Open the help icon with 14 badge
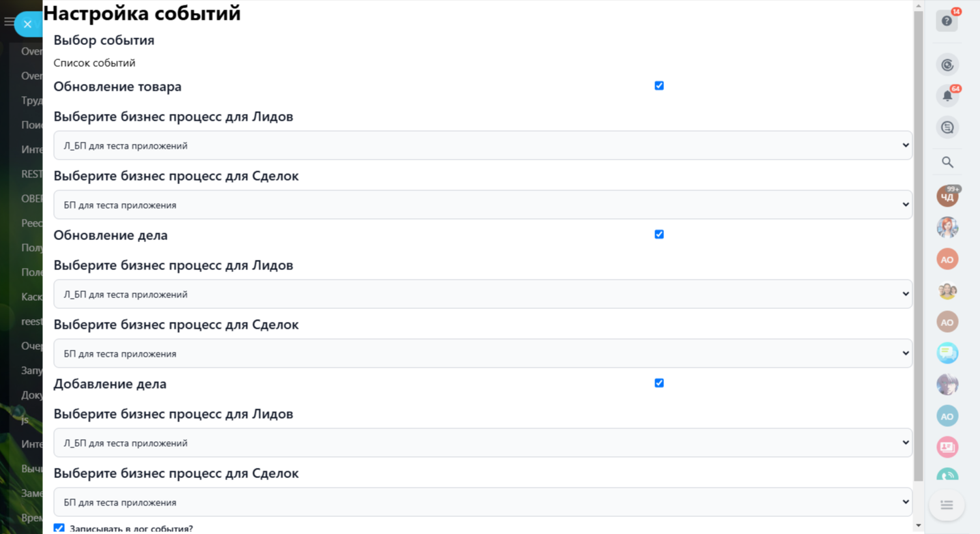The width and height of the screenshot is (980, 534). coord(947,21)
